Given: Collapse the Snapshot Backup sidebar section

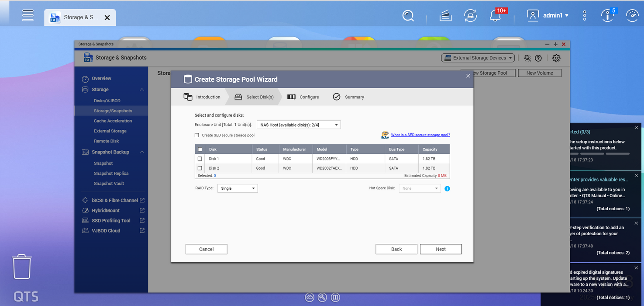Looking at the screenshot, I should [142, 152].
